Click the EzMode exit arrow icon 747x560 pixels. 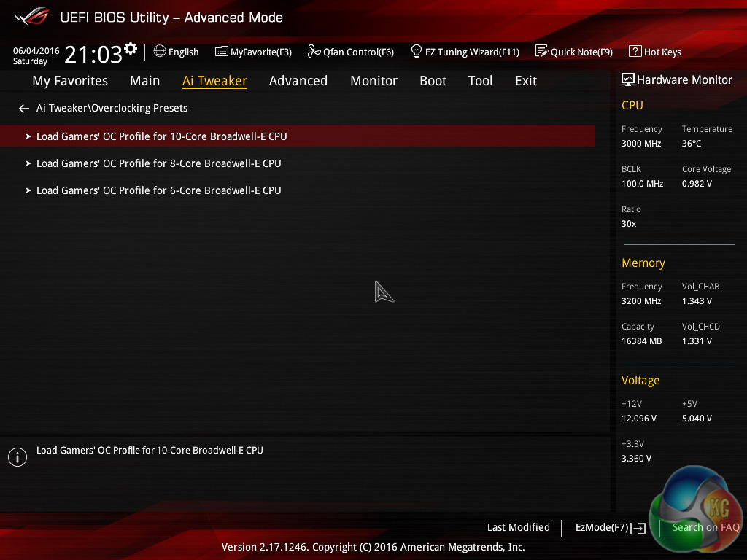[x=638, y=528]
